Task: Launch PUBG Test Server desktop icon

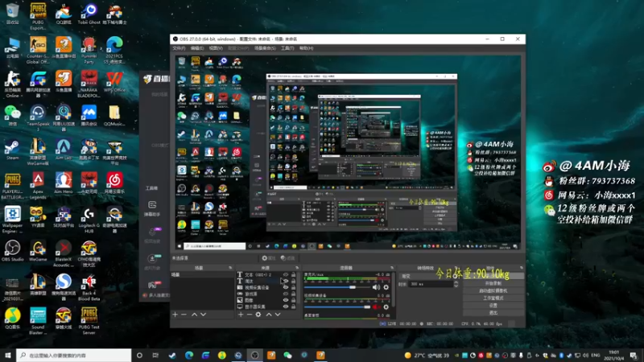Action: [89, 321]
